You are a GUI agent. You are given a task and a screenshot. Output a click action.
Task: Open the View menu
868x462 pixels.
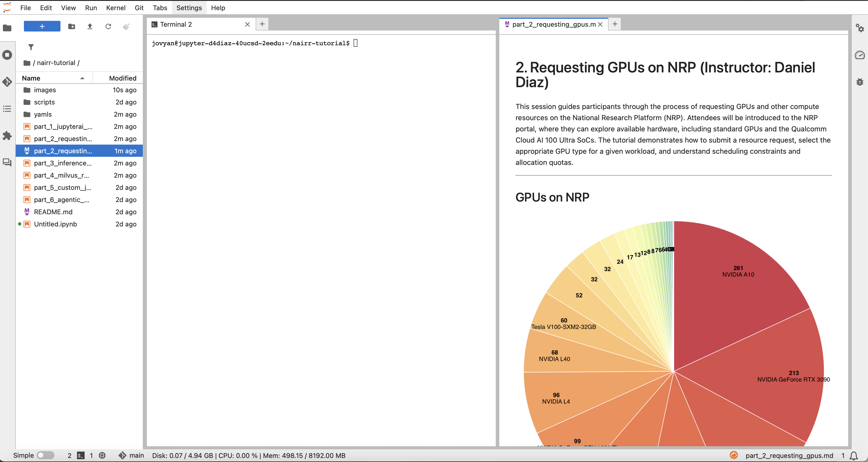[68, 8]
